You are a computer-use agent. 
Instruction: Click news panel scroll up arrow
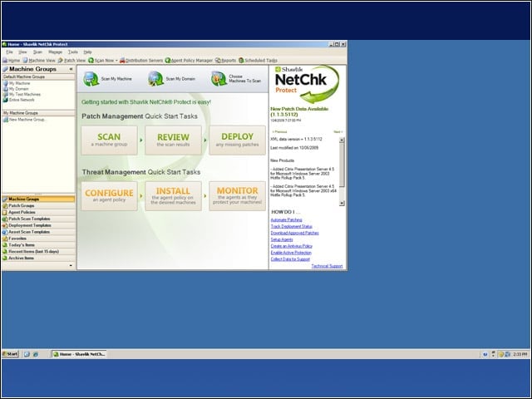[342, 140]
